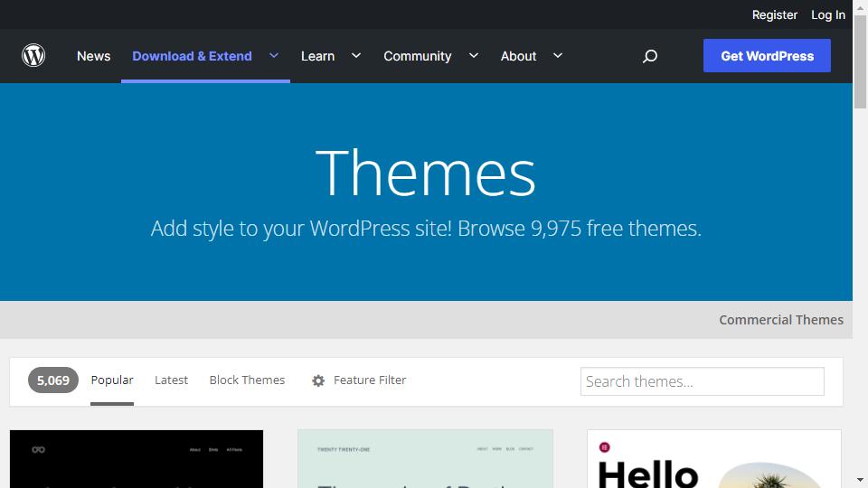
Task: Click the Themes page heading
Action: click(x=425, y=172)
